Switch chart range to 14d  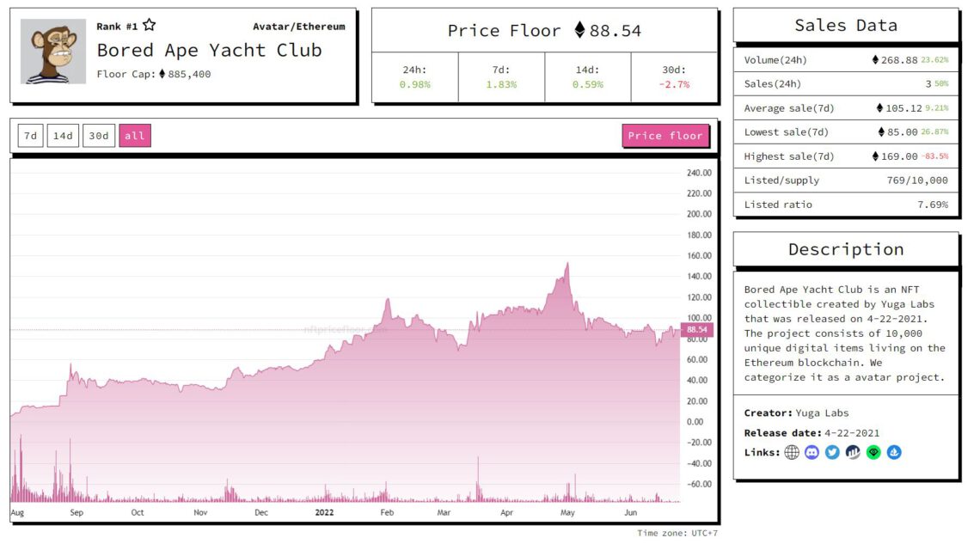62,136
